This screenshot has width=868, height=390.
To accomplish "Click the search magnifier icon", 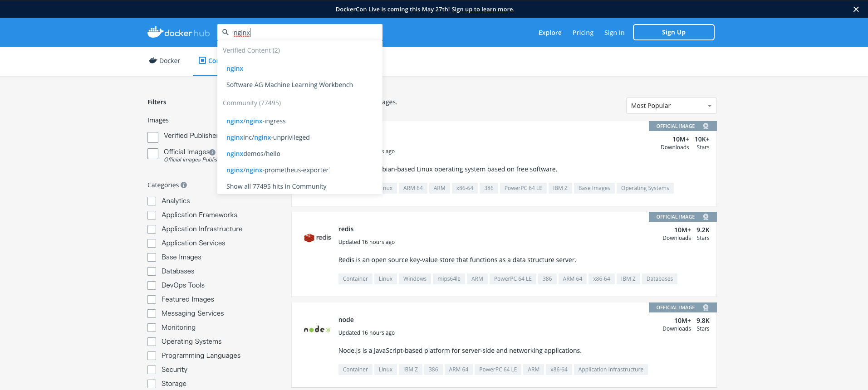I will click(226, 32).
